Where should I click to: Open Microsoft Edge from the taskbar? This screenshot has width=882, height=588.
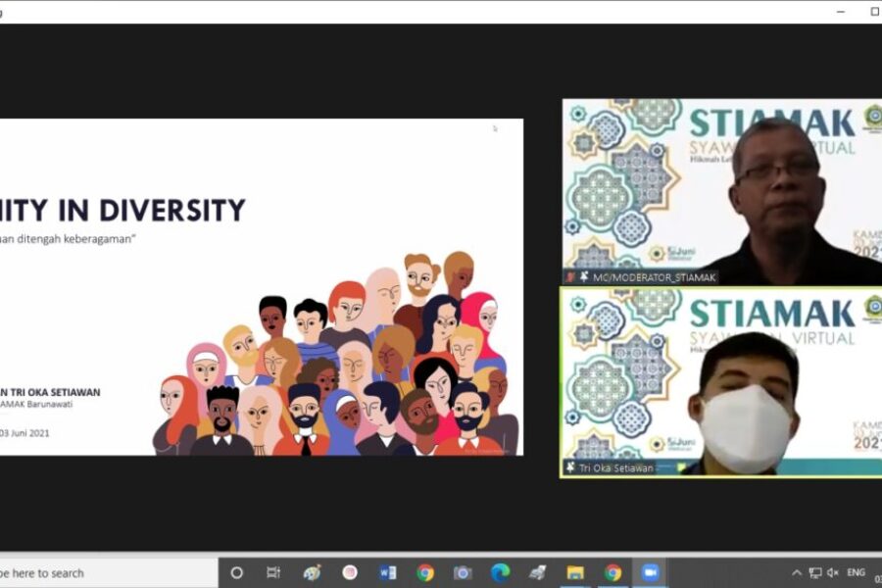pos(500,572)
